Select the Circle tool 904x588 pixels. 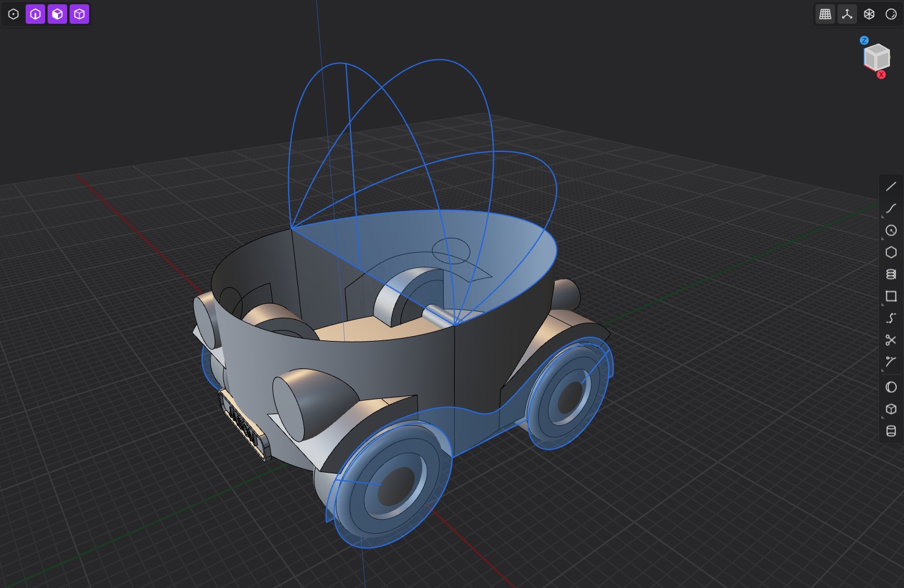pos(891,231)
